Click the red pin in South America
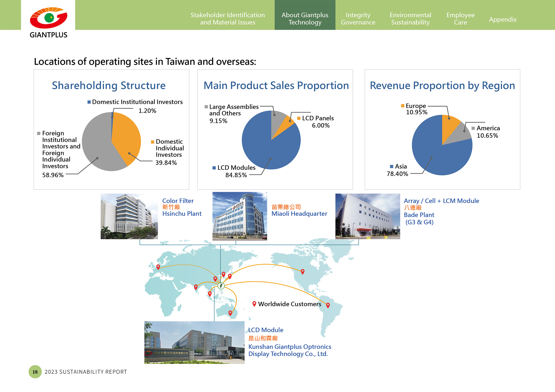555x392 pixels. point(328,305)
